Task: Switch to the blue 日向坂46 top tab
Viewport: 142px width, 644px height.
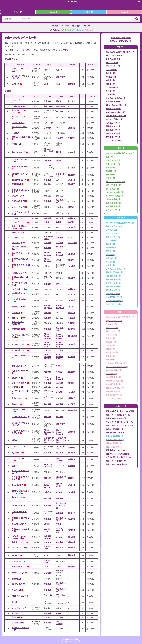Action: point(89,12)
